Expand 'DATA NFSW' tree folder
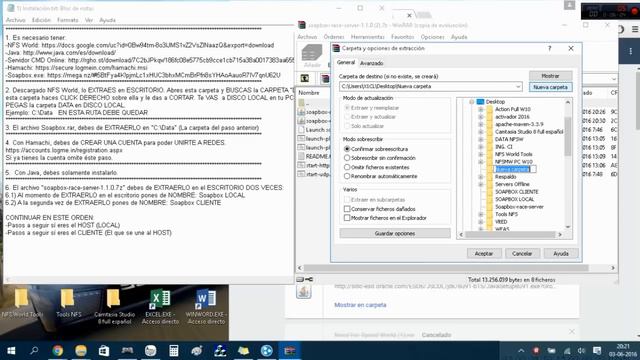 click(x=481, y=139)
